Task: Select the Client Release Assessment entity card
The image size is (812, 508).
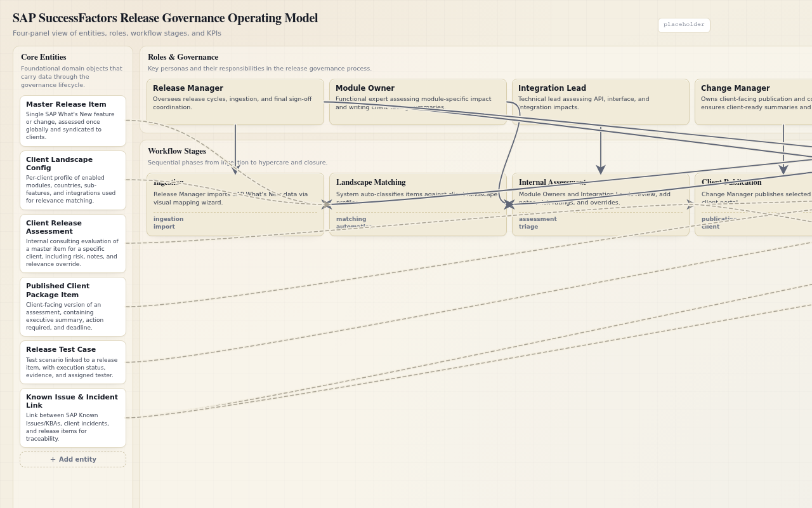Action: point(73,244)
